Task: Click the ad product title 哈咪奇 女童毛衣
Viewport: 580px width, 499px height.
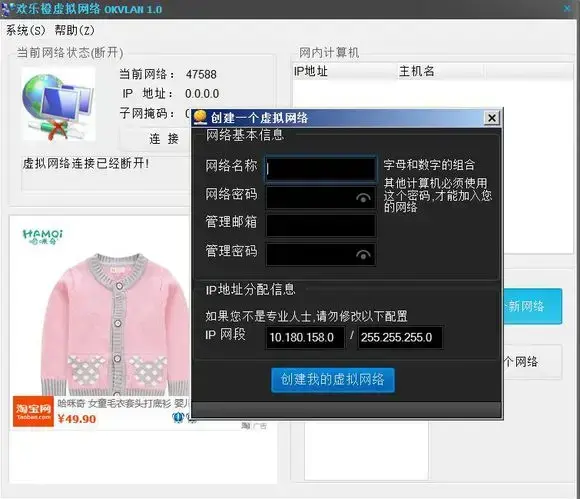Action: click(x=123, y=404)
